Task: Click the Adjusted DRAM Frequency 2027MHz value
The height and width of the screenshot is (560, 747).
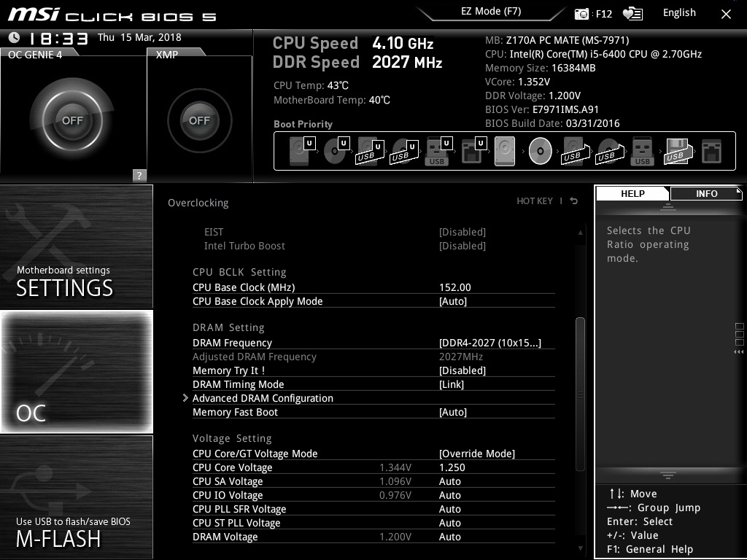Action: click(461, 357)
